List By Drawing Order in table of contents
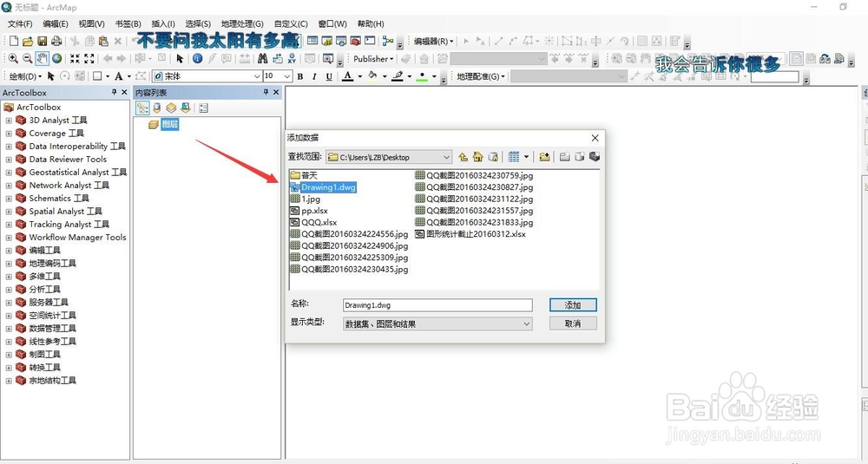The width and height of the screenshot is (868, 464). click(142, 108)
